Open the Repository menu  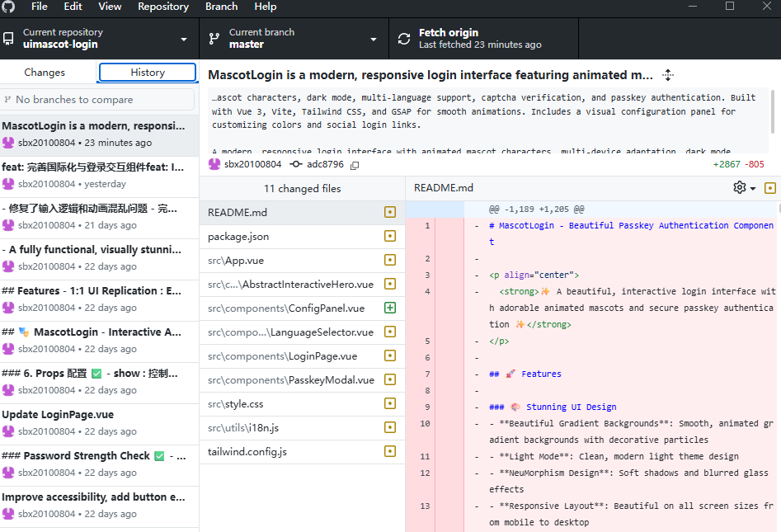click(x=162, y=7)
